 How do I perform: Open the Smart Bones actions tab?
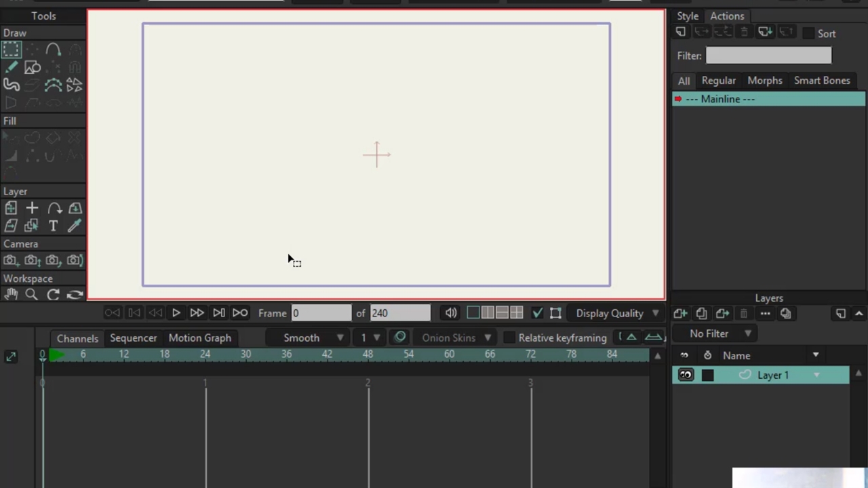821,81
